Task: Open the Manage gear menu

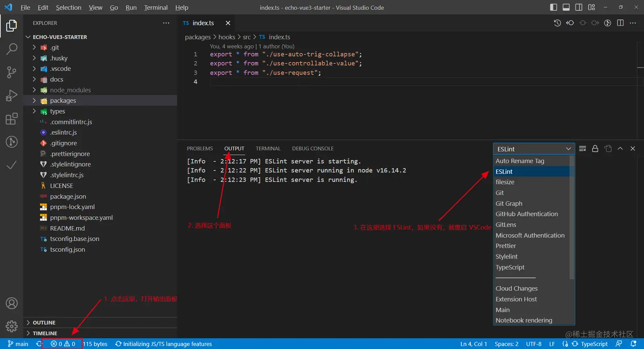Action: tap(11, 326)
